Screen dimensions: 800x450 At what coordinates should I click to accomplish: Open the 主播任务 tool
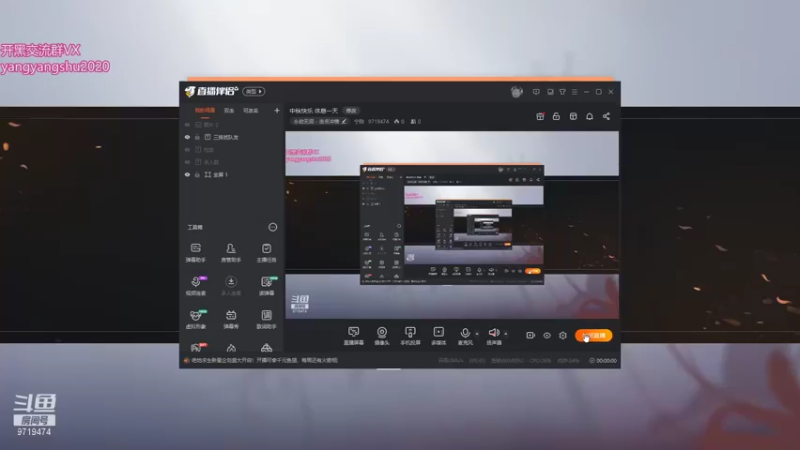(x=266, y=253)
